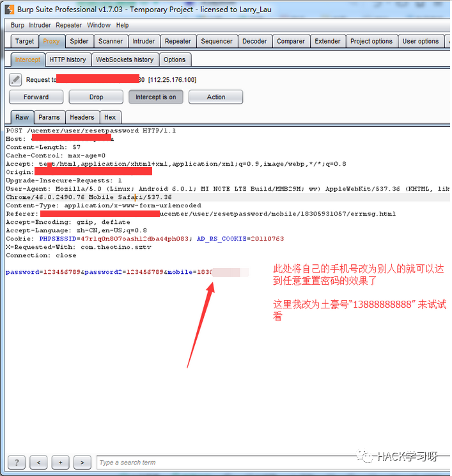Open the Burp menu
452x476 pixels.
point(17,25)
